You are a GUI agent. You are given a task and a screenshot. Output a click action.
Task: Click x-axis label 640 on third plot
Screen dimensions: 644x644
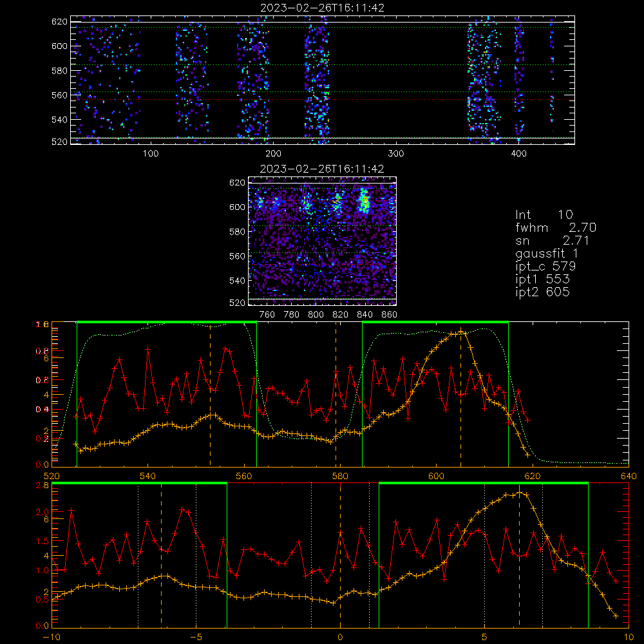[x=629, y=477]
